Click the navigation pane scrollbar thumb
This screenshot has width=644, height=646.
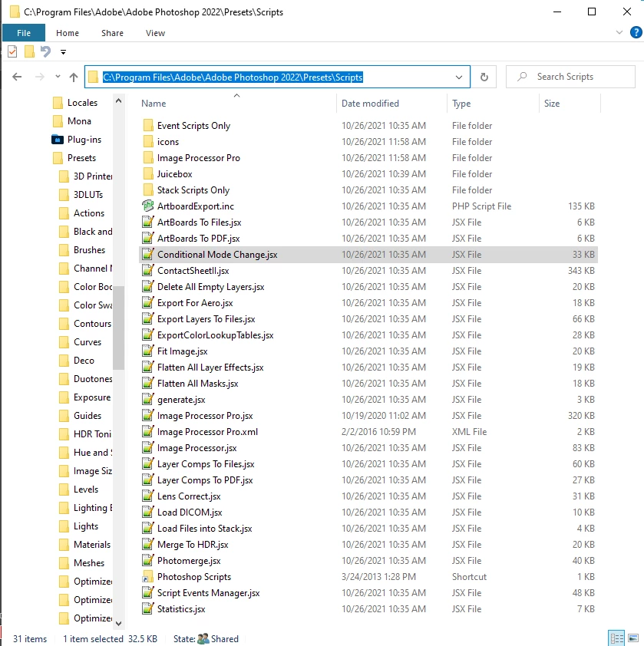tap(119, 328)
